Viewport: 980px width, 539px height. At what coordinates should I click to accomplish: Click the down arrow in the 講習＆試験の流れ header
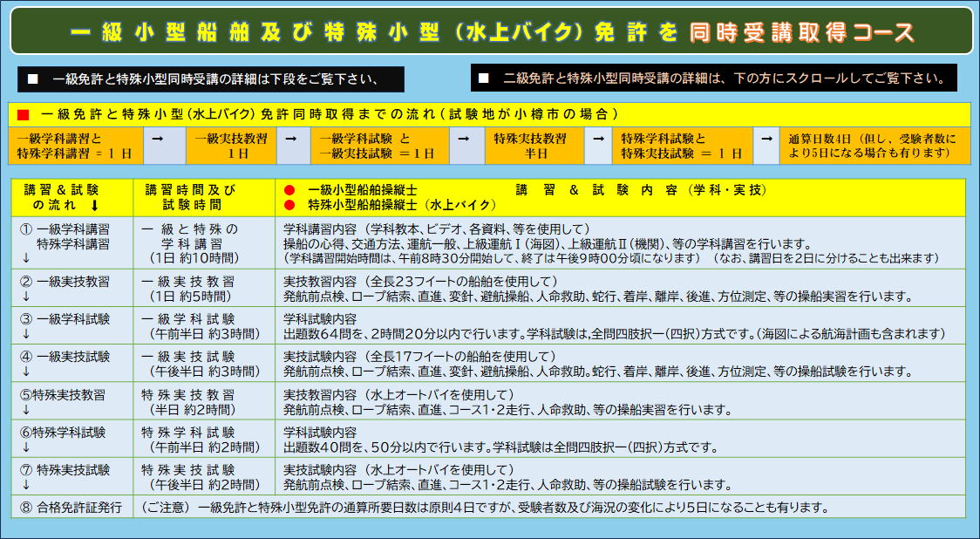tap(94, 206)
